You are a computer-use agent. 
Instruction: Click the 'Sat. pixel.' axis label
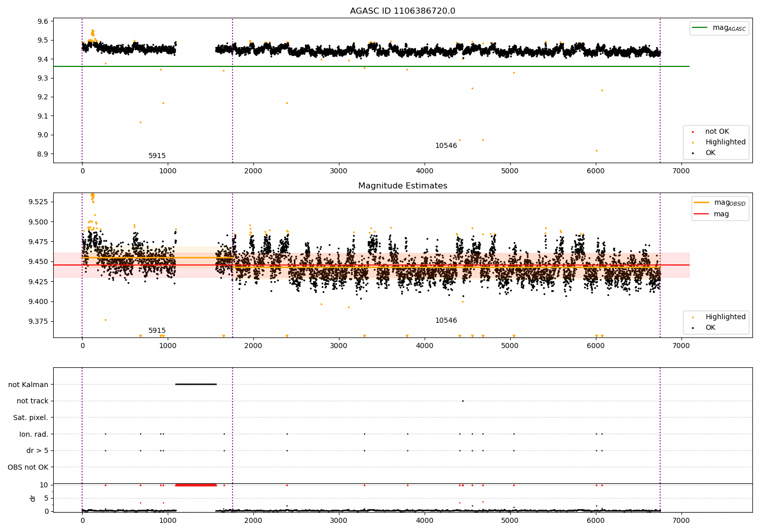[30, 417]
